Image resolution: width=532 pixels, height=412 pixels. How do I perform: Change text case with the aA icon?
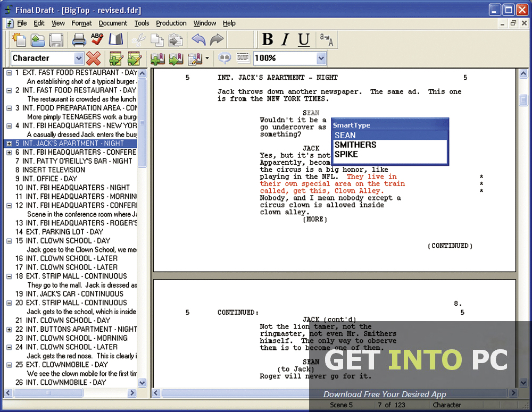click(327, 40)
